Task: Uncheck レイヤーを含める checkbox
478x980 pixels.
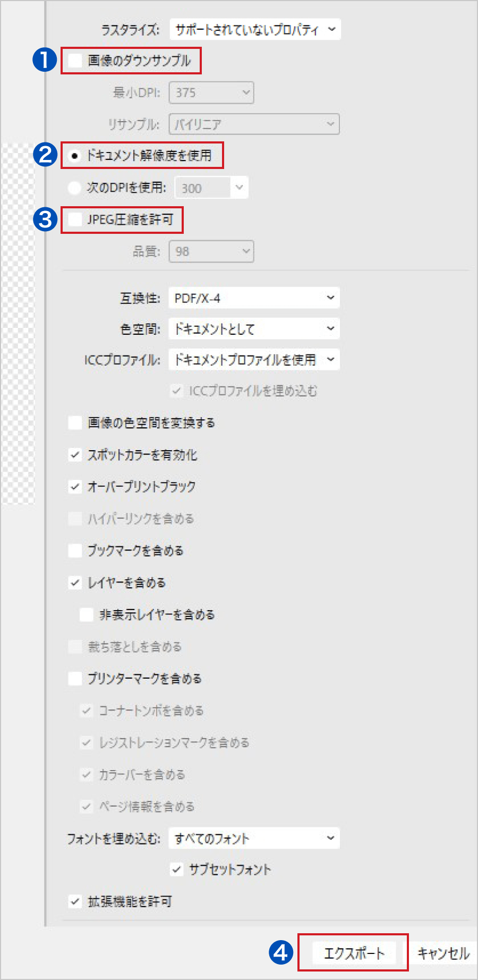Action: tap(75, 583)
